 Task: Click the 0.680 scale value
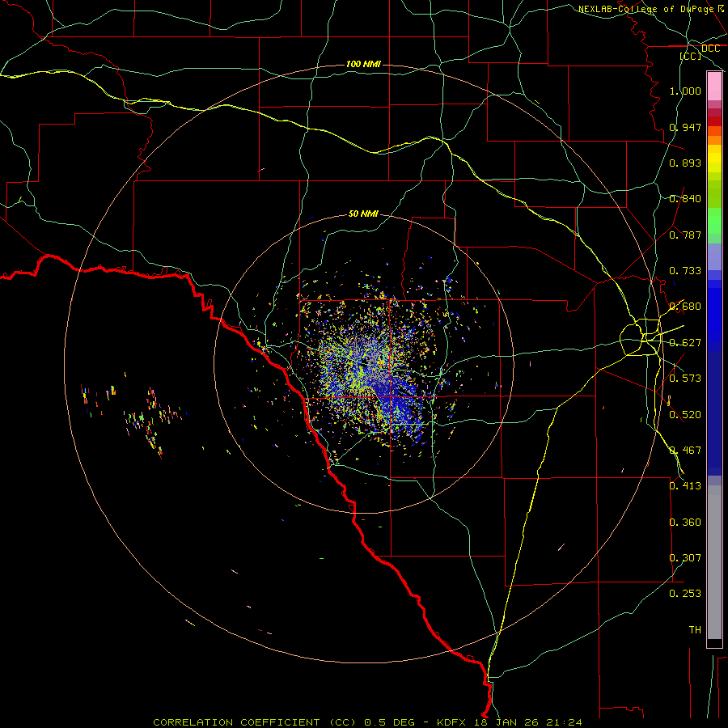pyautogui.click(x=685, y=307)
